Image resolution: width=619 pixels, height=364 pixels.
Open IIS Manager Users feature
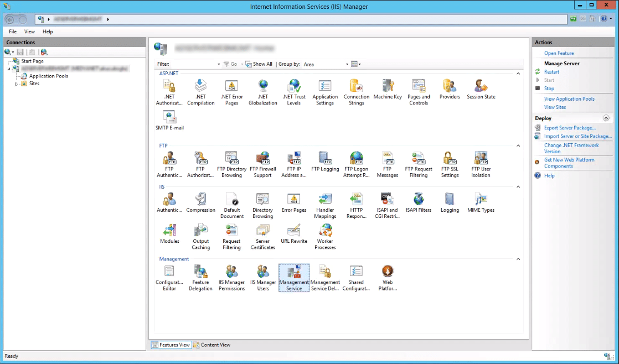[263, 278]
